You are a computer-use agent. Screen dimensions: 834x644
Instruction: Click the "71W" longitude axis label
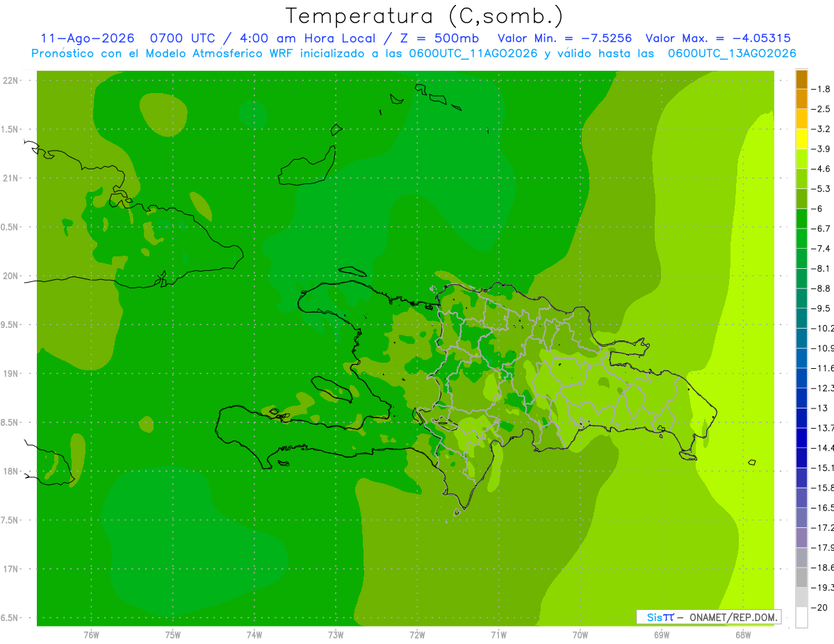point(498,635)
